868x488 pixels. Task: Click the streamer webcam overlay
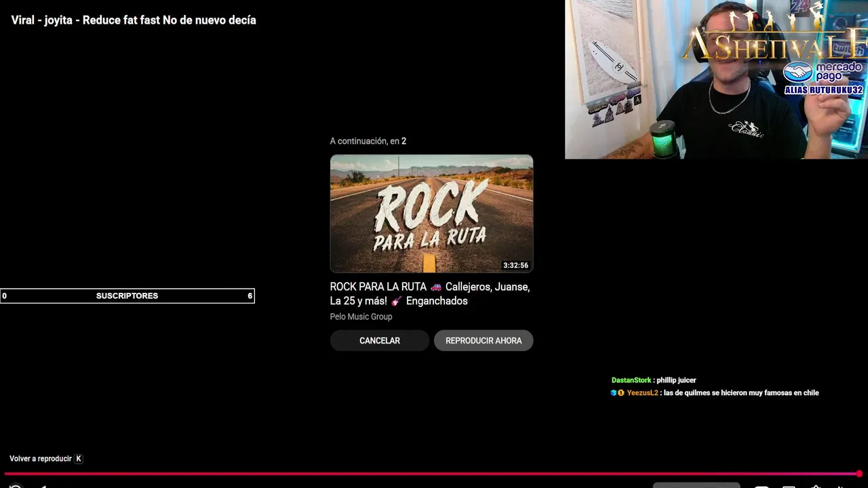[x=716, y=79]
